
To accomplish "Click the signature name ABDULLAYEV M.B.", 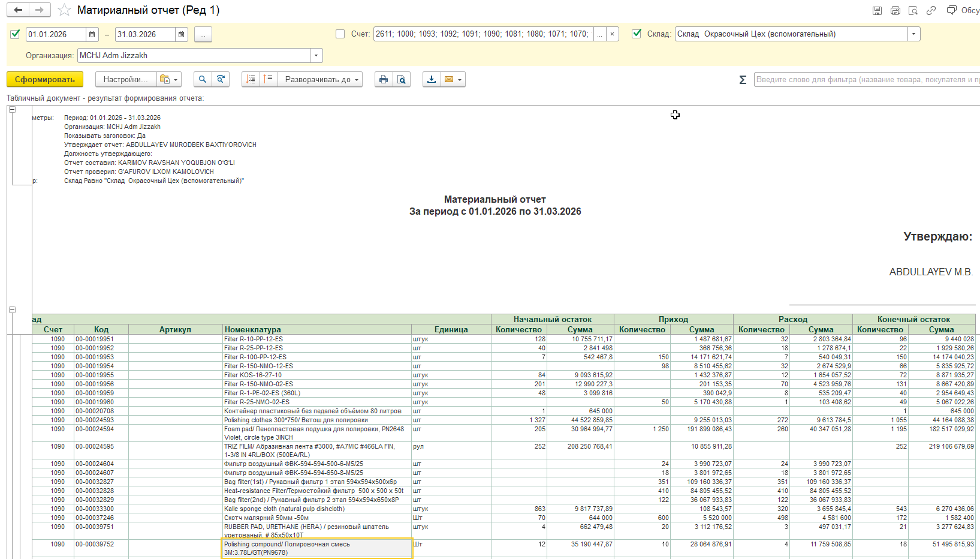I will click(x=931, y=272).
